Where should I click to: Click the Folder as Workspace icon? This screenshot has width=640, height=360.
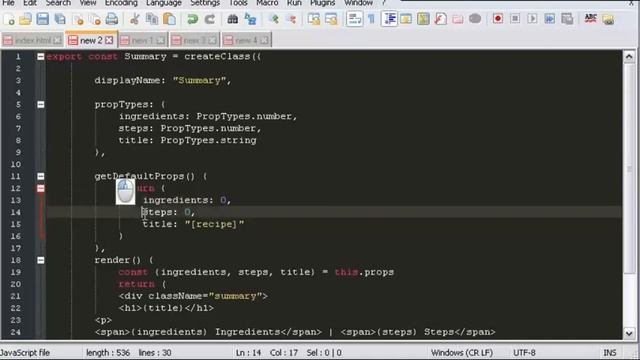click(x=458, y=19)
